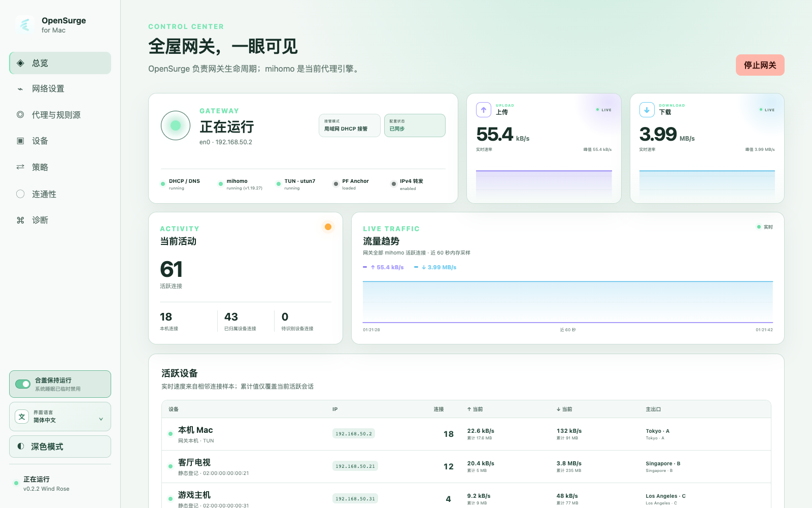Click the 已同步 config status badge
Image resolution: width=812 pixels, height=508 pixels.
point(415,125)
